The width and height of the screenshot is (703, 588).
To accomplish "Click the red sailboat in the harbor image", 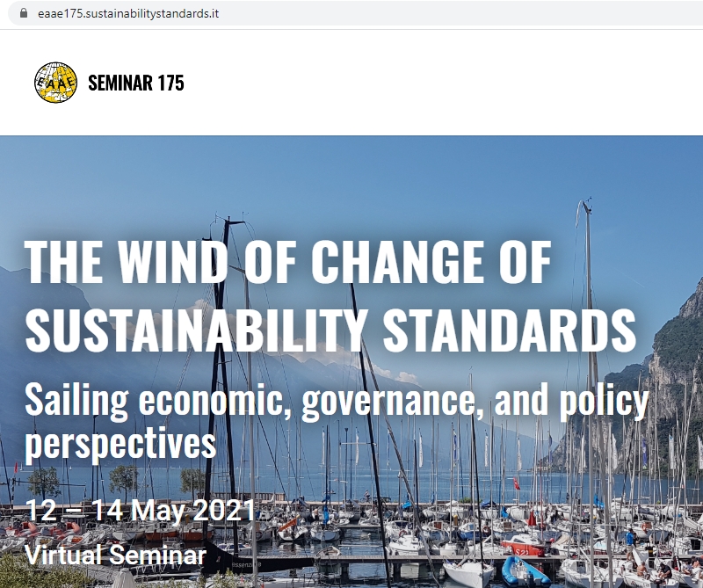I will [525, 547].
